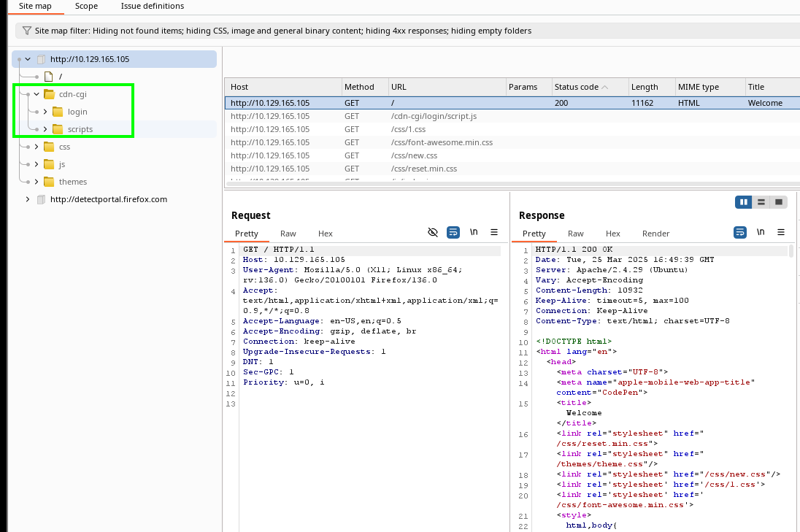
Task: Click the root page file icon
Action: pyautogui.click(x=48, y=77)
